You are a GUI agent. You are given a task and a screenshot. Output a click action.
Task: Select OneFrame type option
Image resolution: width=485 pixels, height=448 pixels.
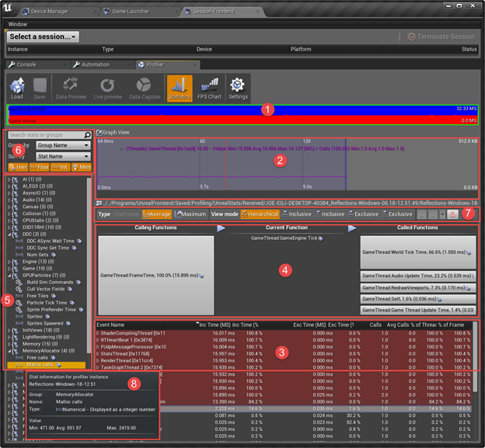pos(126,214)
